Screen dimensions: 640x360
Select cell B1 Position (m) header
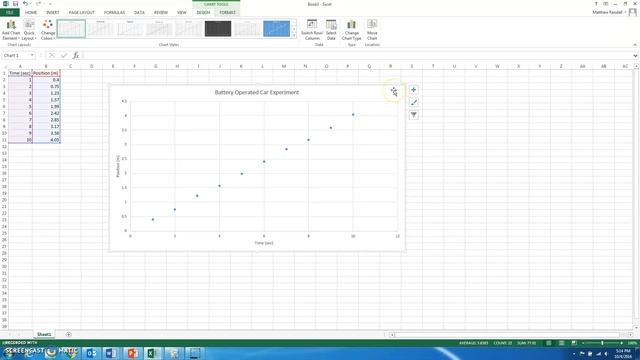tap(46, 73)
